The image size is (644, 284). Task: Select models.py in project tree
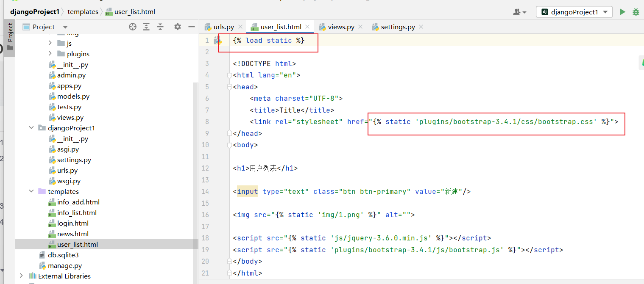(73, 96)
